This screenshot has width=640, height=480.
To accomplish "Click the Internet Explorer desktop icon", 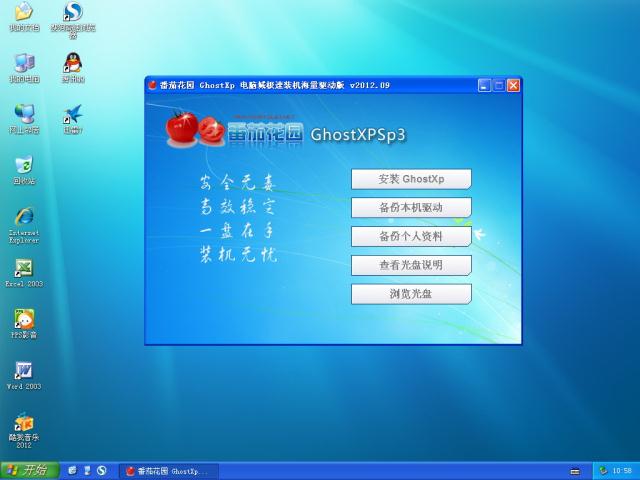I will coord(24,225).
